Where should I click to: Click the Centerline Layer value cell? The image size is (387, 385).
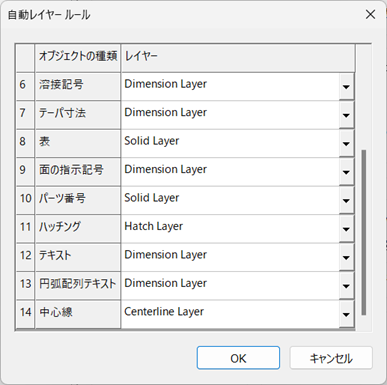coord(230,314)
